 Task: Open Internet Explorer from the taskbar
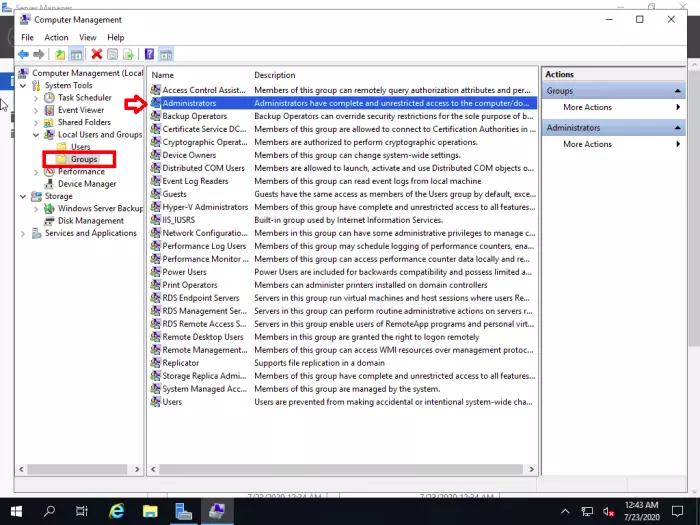click(117, 511)
